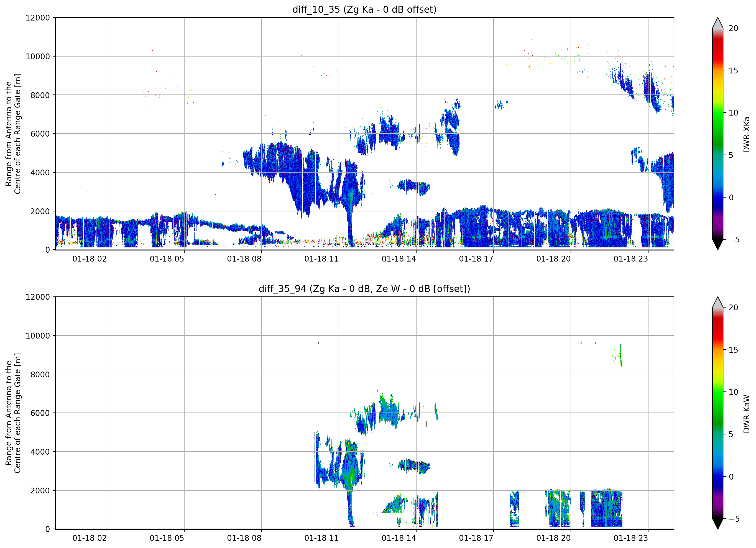Click the '0' y-tick in the diff_10_35 plot

tap(48, 250)
